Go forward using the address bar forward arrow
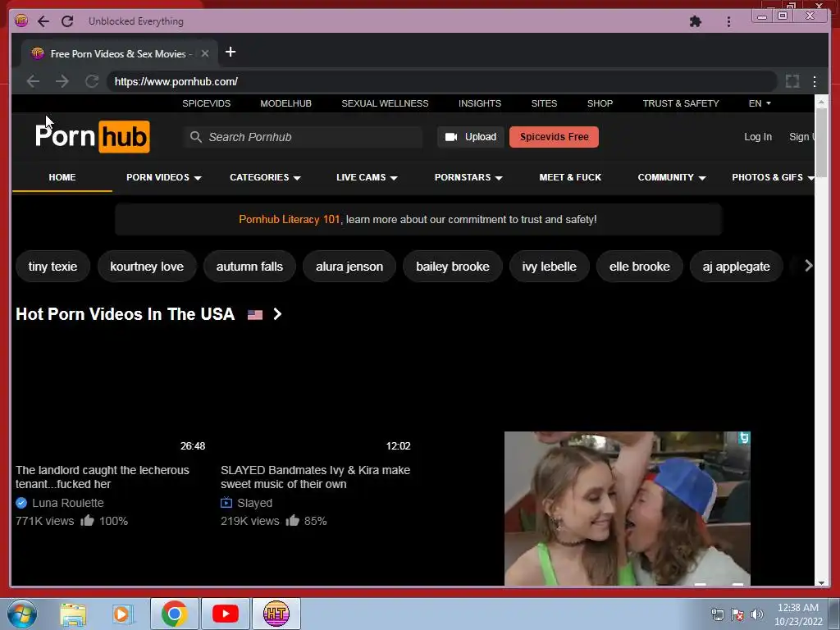The height and width of the screenshot is (630, 840). pos(62,81)
